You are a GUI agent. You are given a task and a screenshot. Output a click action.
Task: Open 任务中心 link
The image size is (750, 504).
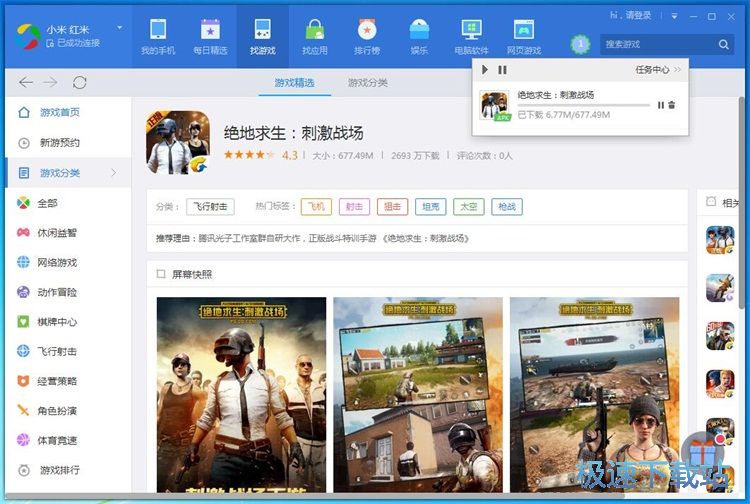click(x=657, y=70)
